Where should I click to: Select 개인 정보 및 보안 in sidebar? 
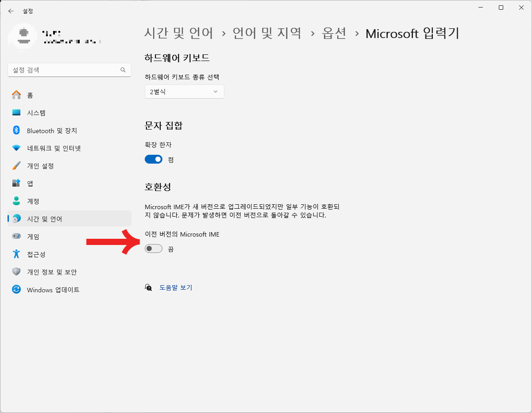point(69,272)
